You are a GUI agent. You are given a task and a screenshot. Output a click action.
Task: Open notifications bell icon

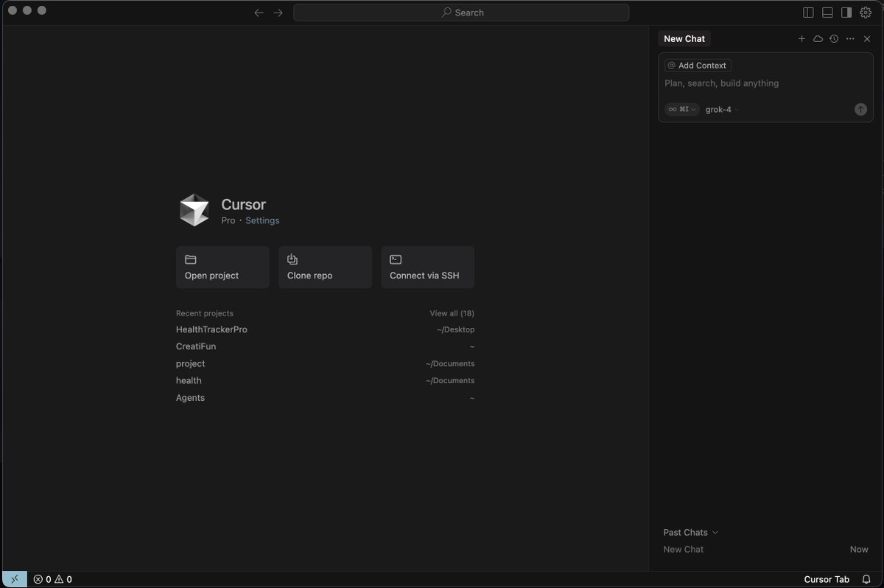(866, 579)
